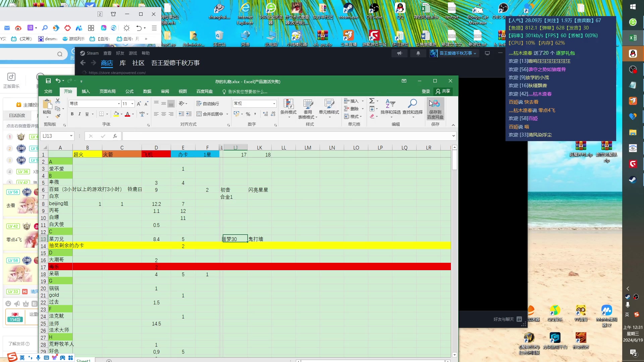The height and width of the screenshot is (362, 644).
Task: Switch to the 页面布局 ribbon tab
Action: click(x=108, y=92)
